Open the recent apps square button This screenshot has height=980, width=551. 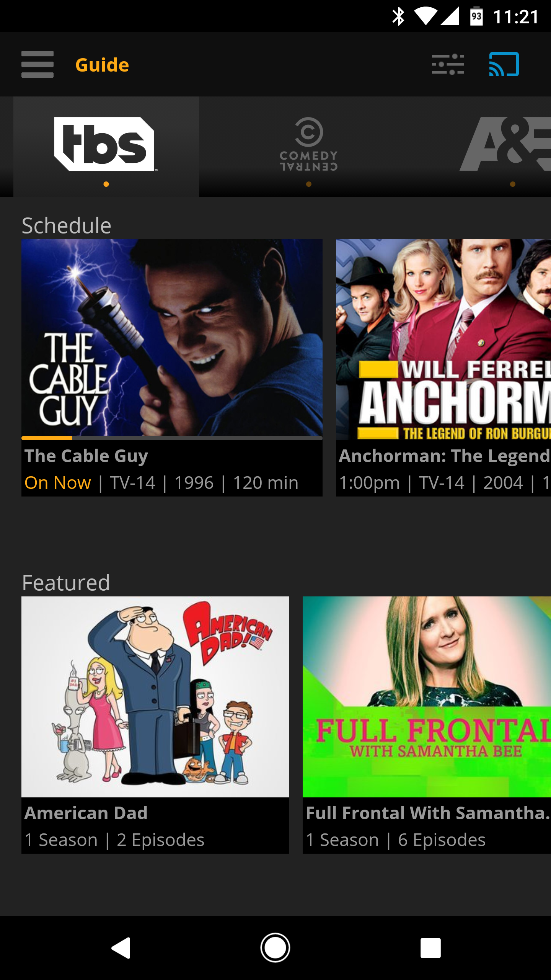[430, 948]
